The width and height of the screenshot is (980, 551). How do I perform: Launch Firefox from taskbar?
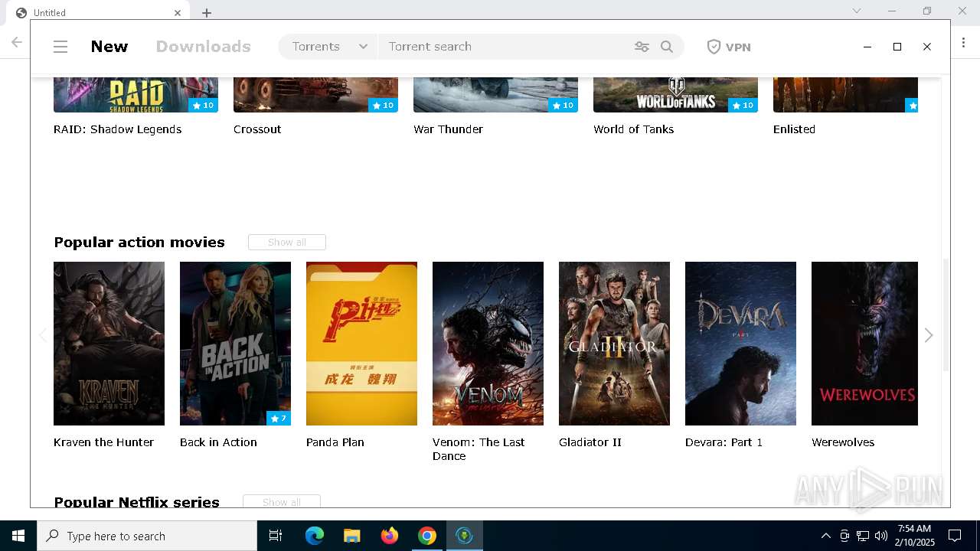390,536
